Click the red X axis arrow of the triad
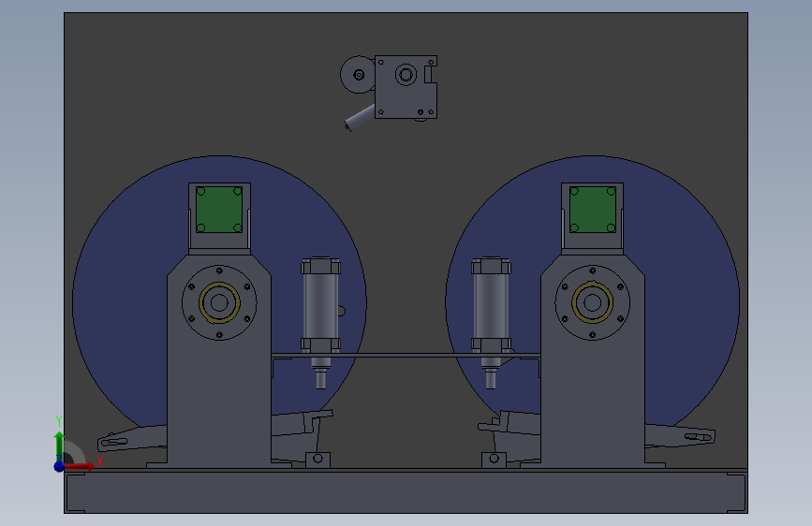Screen dimensions: 812x526 coord(80,466)
